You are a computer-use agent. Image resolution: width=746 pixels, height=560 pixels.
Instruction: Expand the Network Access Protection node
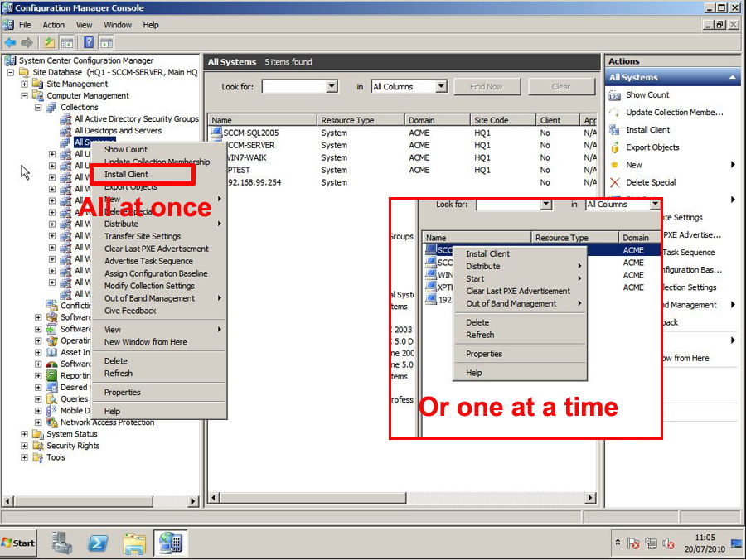click(x=38, y=422)
